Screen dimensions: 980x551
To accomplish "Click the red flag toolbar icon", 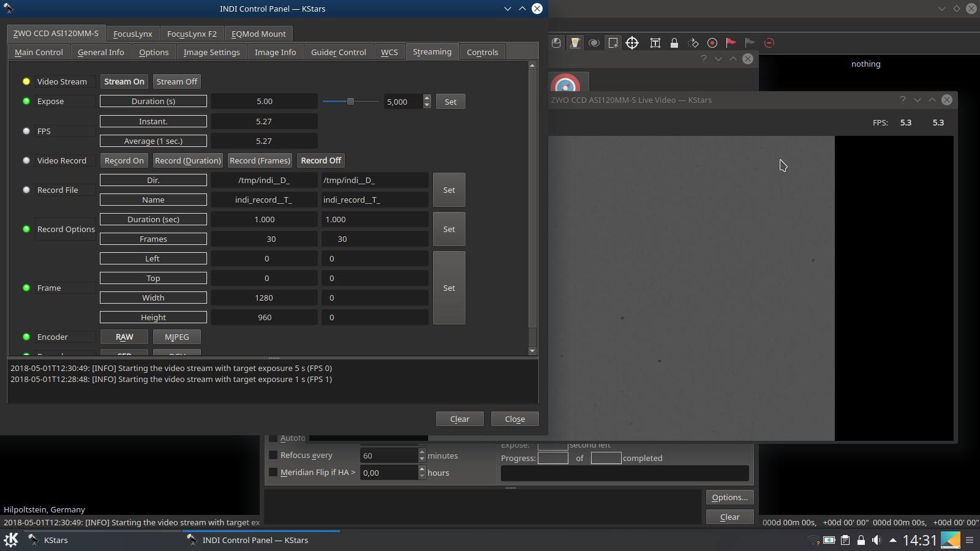I will (731, 43).
